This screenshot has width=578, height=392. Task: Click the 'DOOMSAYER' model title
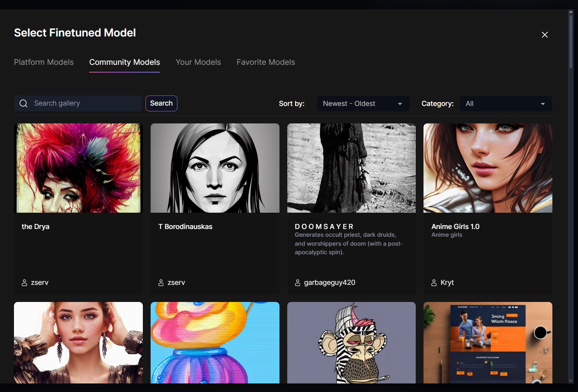click(x=324, y=227)
